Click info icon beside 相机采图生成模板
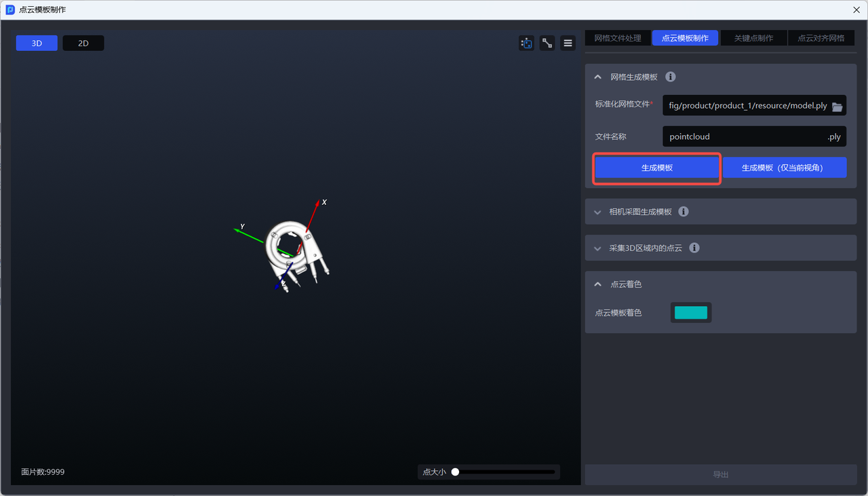 click(684, 212)
